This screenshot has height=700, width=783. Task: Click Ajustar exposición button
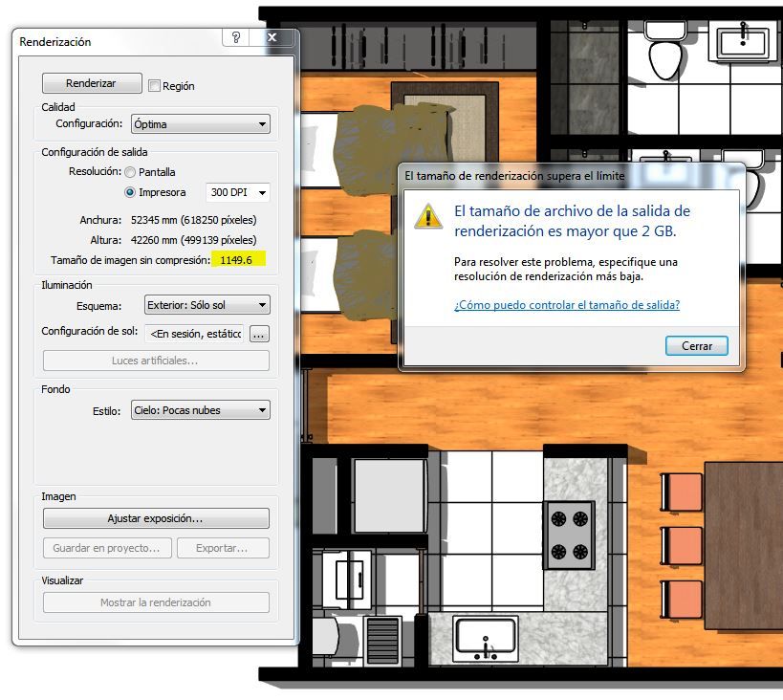156,518
